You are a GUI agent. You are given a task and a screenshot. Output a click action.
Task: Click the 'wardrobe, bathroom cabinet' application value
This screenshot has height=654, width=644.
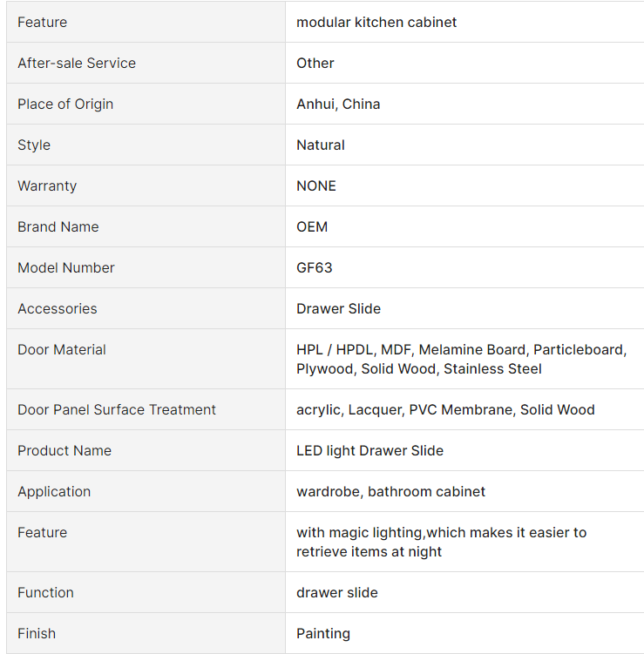click(390, 491)
